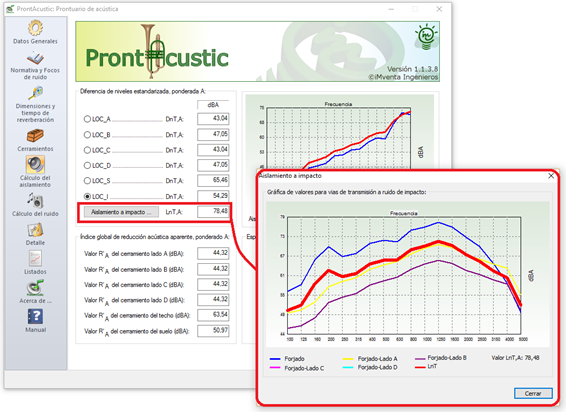Select LOC_C radio button
This screenshot has height=412, width=566.
87,150
